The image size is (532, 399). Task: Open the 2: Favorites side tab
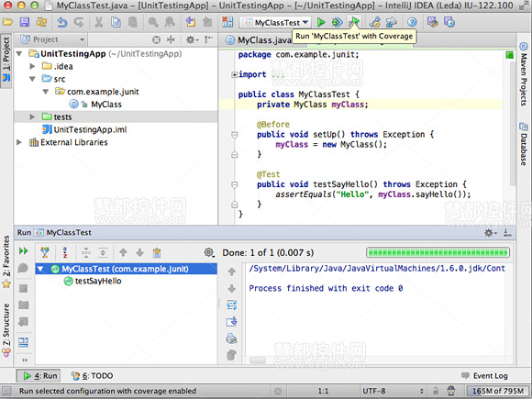(6, 262)
